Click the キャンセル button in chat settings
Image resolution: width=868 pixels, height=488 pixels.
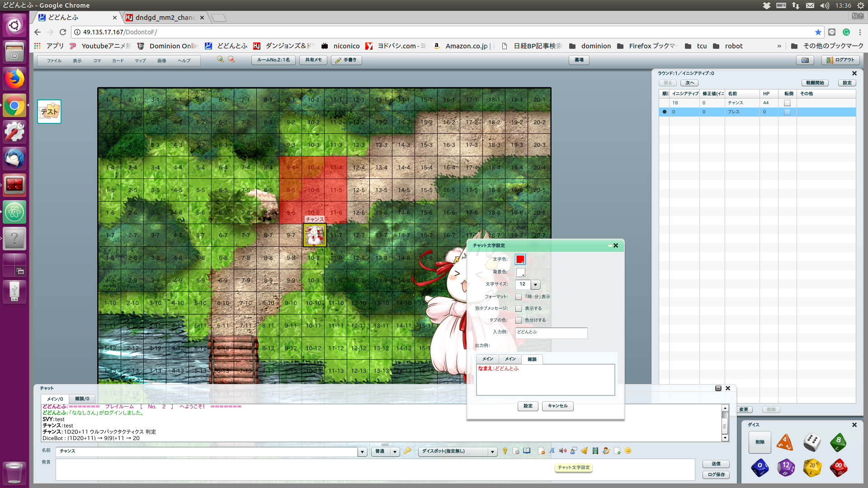(557, 406)
